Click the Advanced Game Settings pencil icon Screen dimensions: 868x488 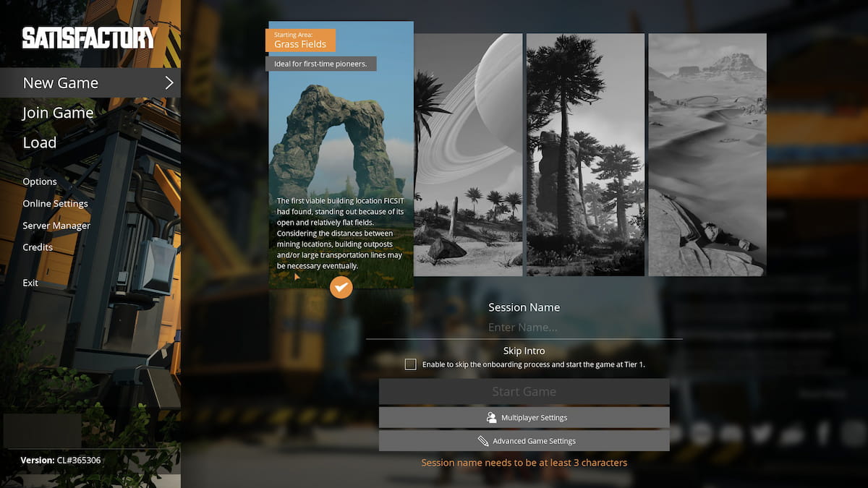point(483,440)
